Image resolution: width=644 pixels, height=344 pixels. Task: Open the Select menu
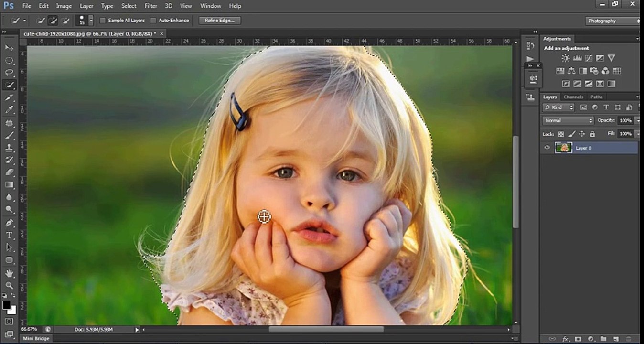[x=129, y=6]
